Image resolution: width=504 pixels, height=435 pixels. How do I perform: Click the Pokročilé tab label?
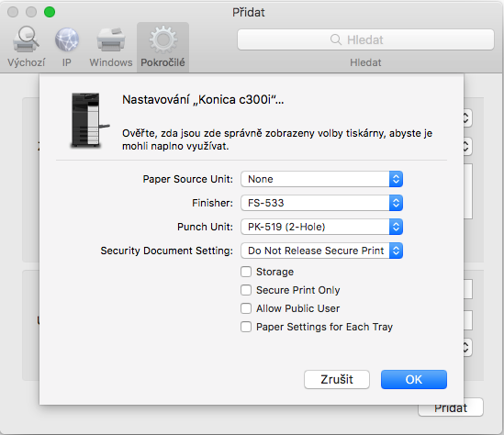tap(162, 62)
